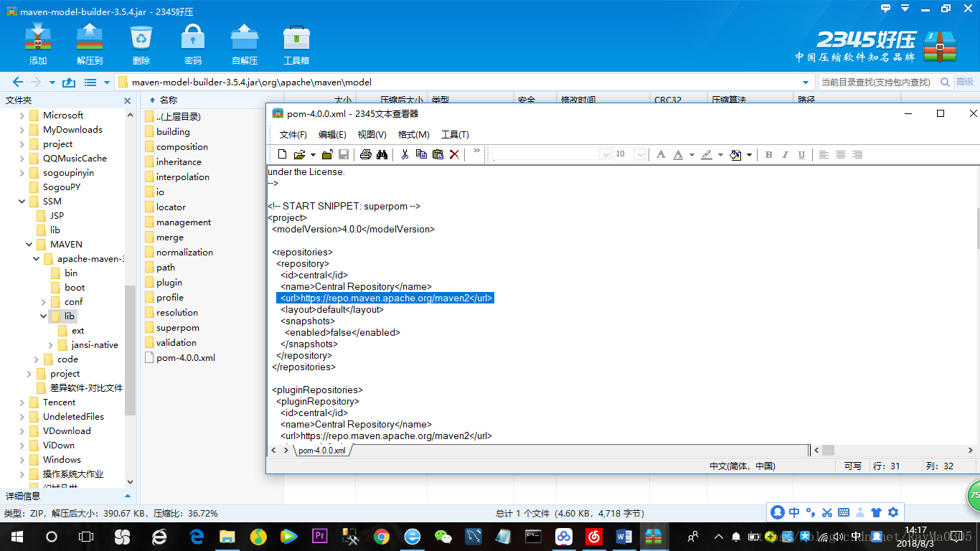The height and width of the screenshot is (551, 980).
Task: Collapse the SSM folder in the tree
Action: [22, 202]
